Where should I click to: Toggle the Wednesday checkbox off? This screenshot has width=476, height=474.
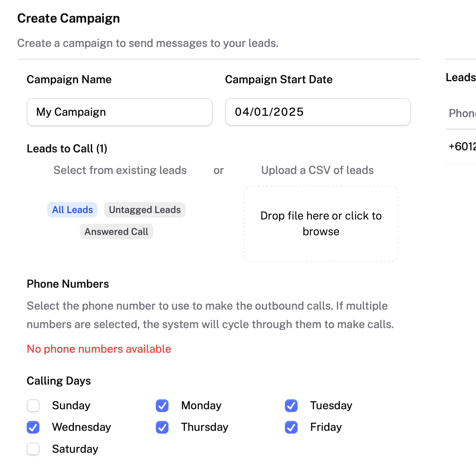click(33, 427)
